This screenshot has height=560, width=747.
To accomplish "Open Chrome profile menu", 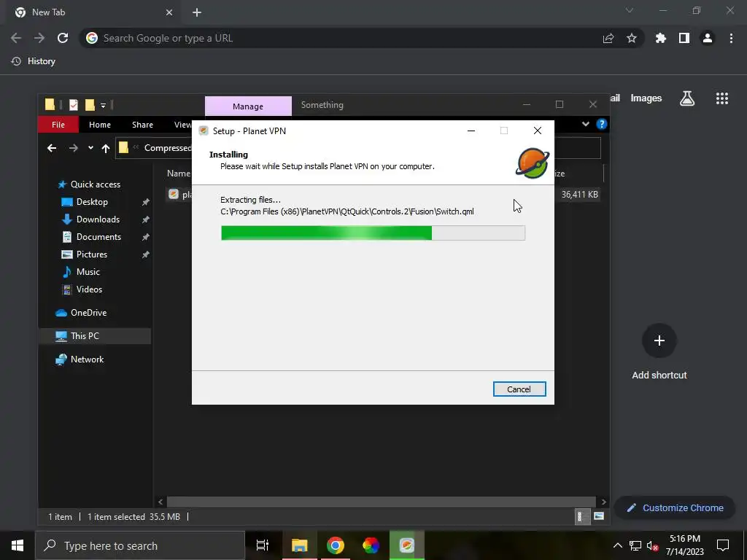I will [708, 38].
